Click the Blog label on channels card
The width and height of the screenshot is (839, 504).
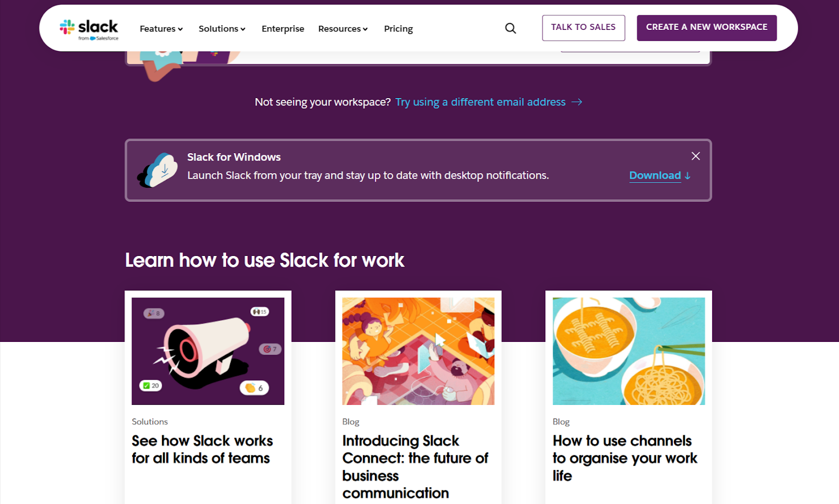(561, 422)
